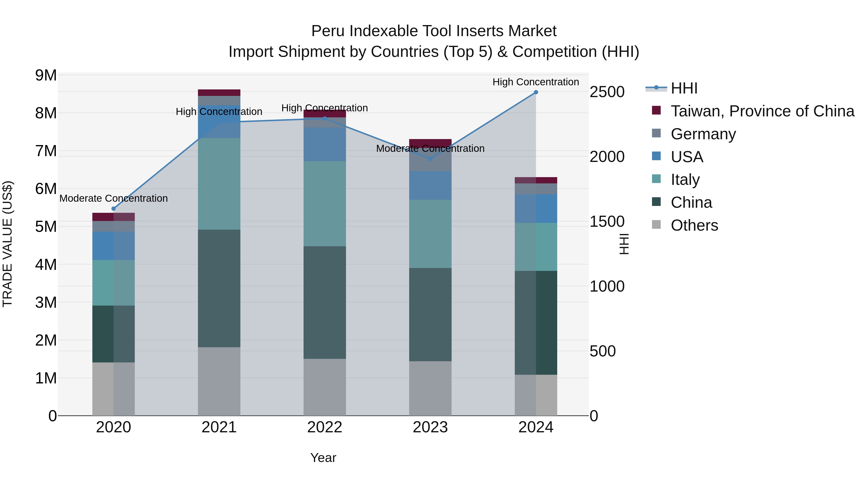Image resolution: width=868 pixels, height=488 pixels.
Task: Click the 2024 China bar segment
Action: (536, 323)
